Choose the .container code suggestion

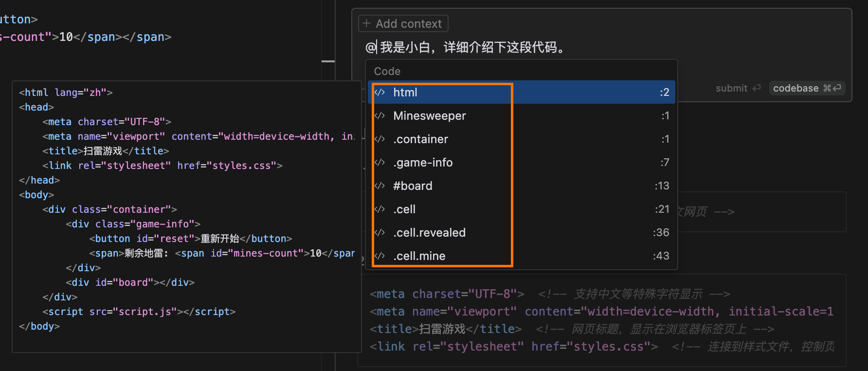point(522,139)
